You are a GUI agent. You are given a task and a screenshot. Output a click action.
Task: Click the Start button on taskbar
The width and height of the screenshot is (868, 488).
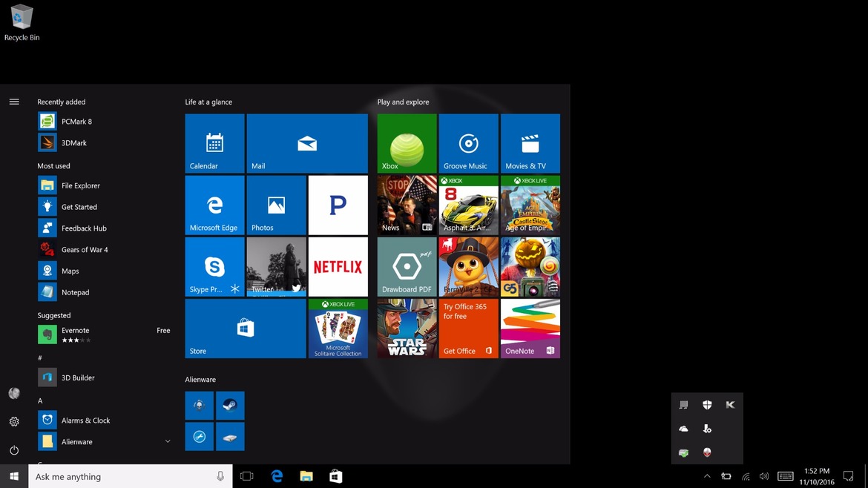(x=14, y=476)
